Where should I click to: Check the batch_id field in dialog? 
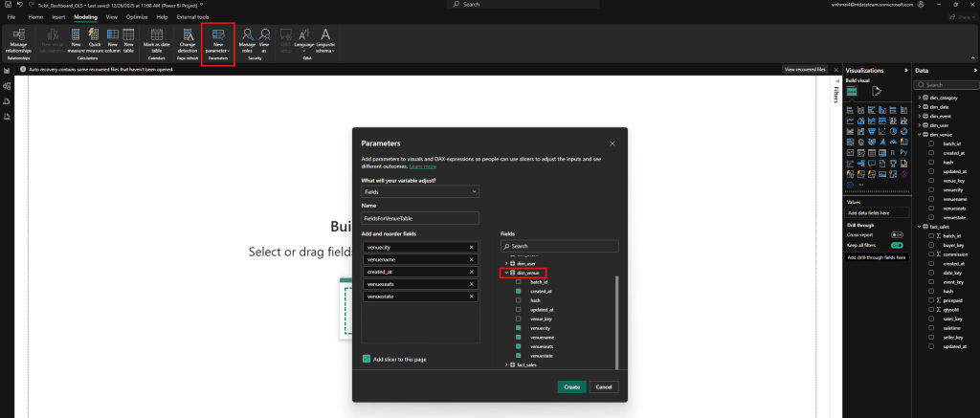pos(519,282)
